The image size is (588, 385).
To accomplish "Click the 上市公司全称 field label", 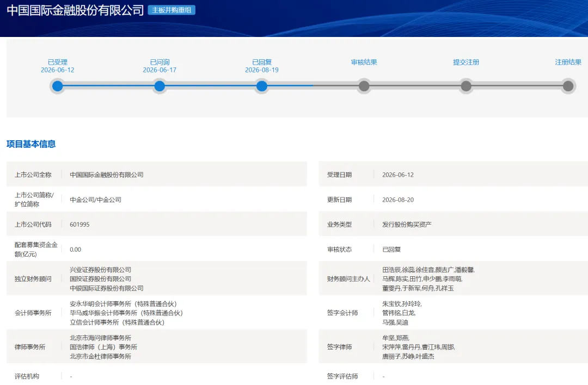I will 33,175.
